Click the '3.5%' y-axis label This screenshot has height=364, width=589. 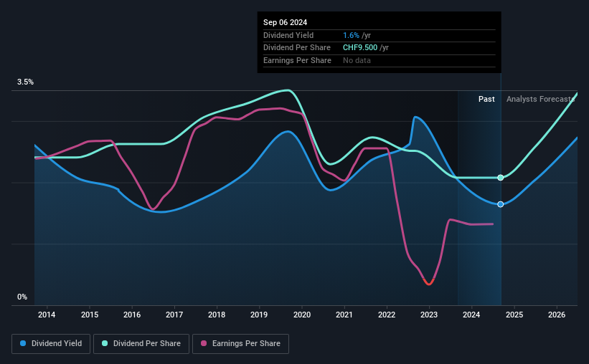click(x=25, y=82)
